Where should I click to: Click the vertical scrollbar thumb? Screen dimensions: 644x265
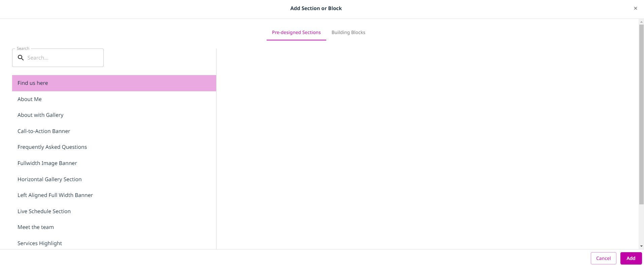pyautogui.click(x=641, y=114)
